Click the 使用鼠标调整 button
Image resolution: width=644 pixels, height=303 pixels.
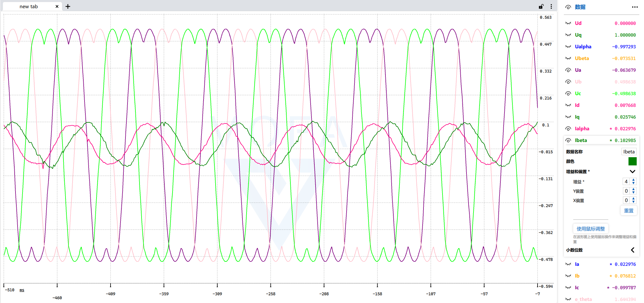click(x=590, y=229)
